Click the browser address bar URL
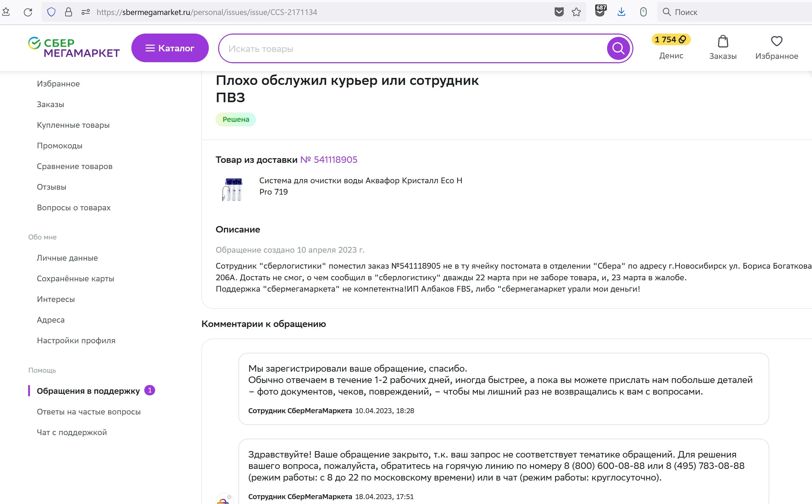Screen dimensions: 812x504 pyautogui.click(x=207, y=12)
